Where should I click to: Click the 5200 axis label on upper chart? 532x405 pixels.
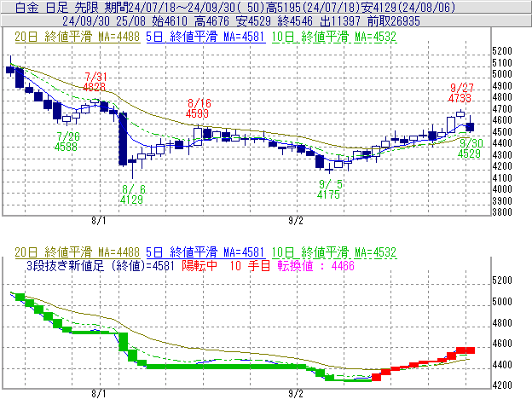[502, 51]
